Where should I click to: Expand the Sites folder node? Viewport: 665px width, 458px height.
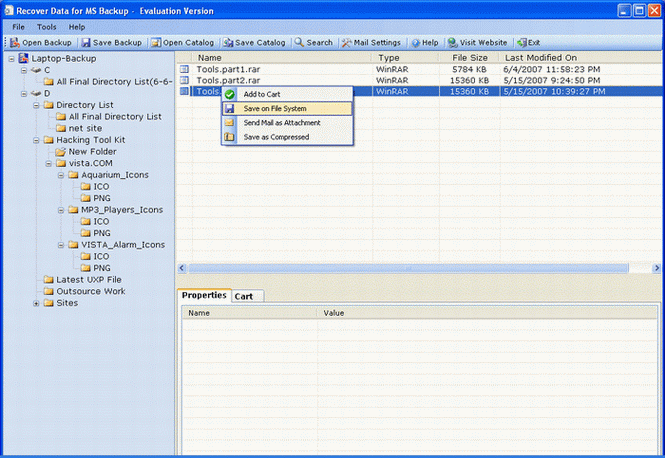click(36, 303)
